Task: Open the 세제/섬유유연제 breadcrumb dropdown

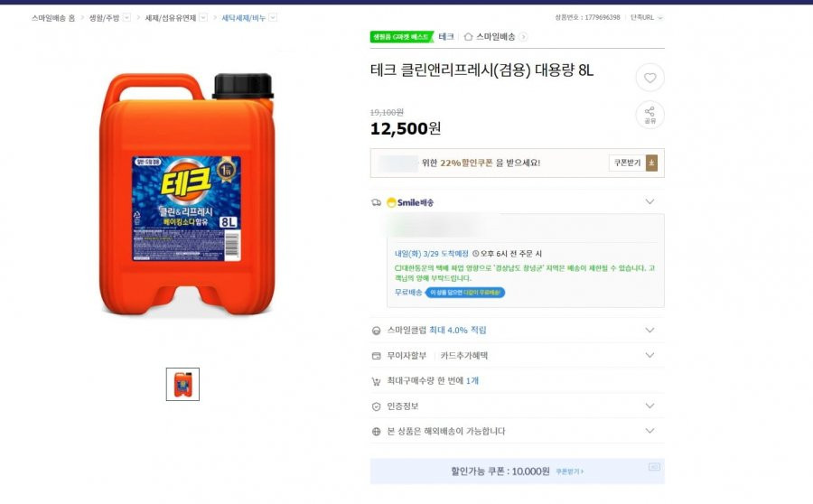Action: pos(203,18)
